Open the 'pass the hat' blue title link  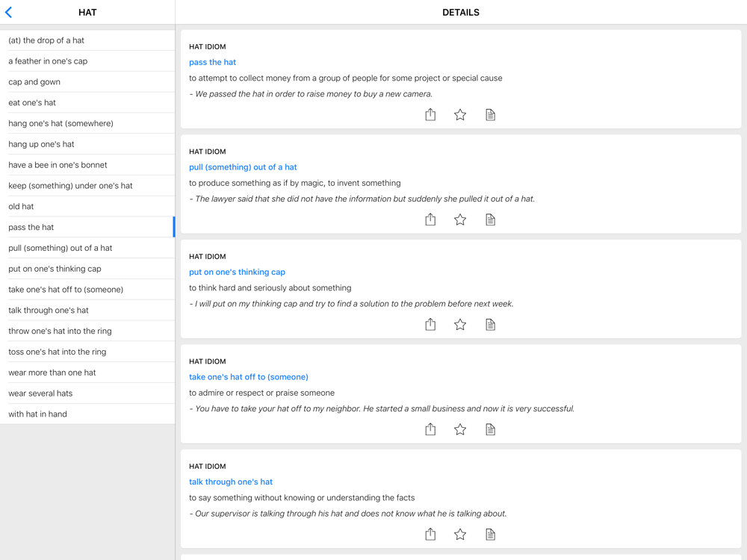coord(212,62)
